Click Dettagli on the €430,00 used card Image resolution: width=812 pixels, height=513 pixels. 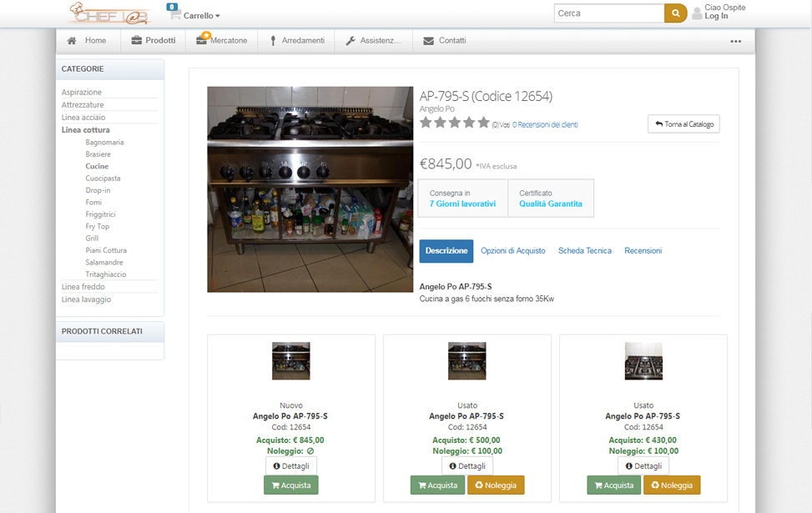tap(643, 466)
